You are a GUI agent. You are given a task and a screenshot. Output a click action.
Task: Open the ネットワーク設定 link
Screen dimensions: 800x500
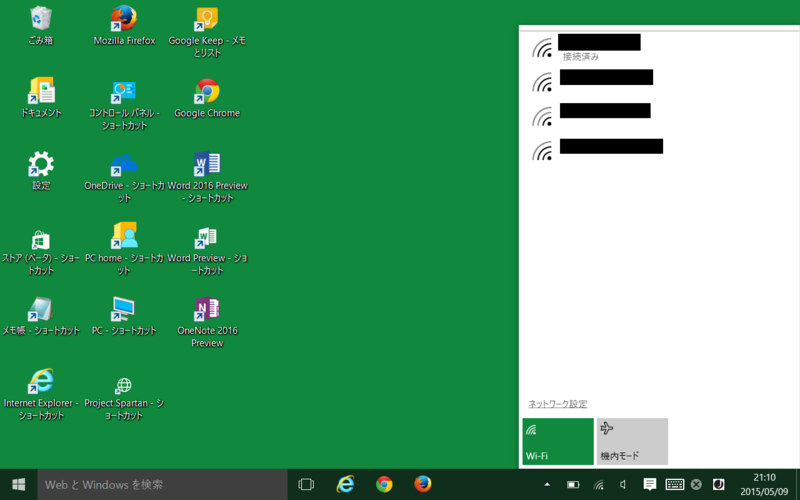point(558,404)
